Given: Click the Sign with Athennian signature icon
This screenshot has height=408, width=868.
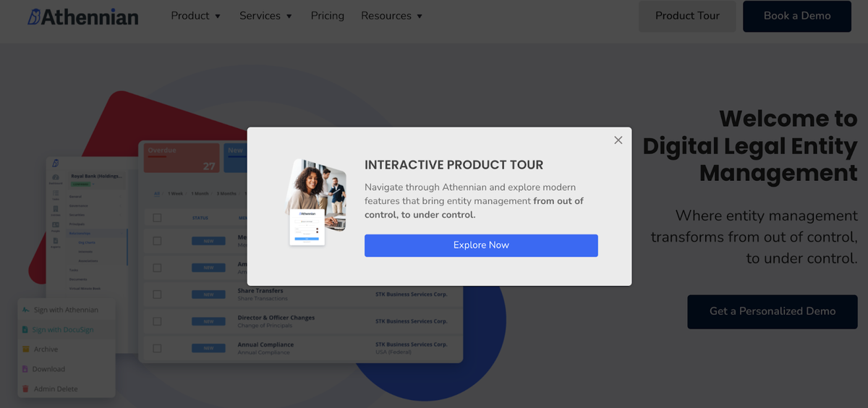Looking at the screenshot, I should tap(26, 310).
